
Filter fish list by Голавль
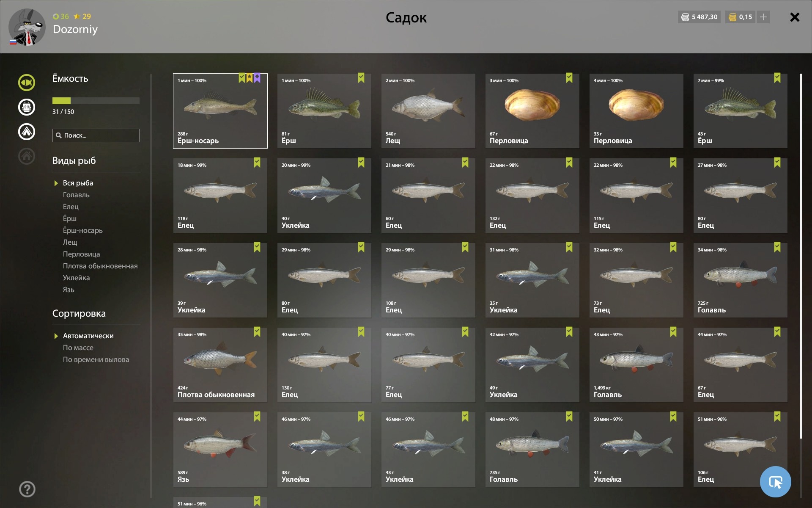point(76,195)
